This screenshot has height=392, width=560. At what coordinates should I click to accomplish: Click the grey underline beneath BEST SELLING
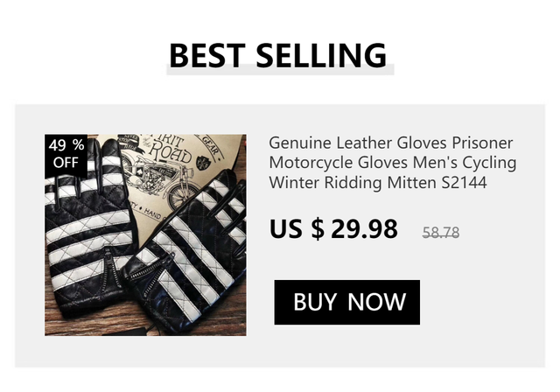point(280,72)
